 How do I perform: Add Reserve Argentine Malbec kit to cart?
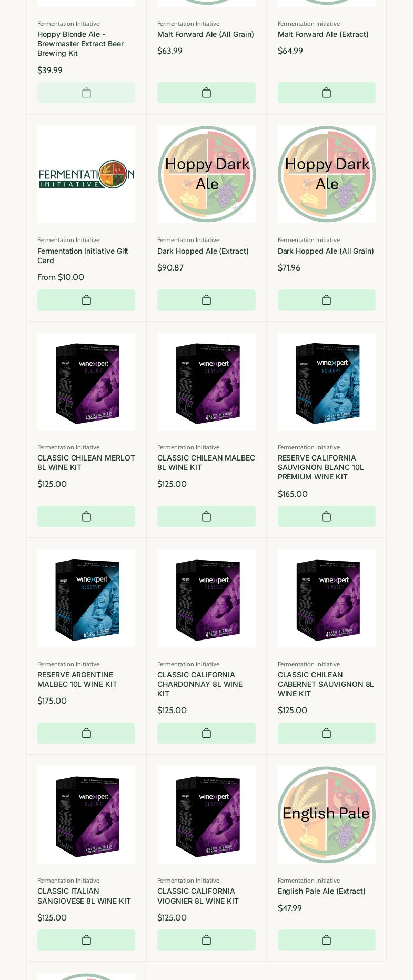click(86, 733)
